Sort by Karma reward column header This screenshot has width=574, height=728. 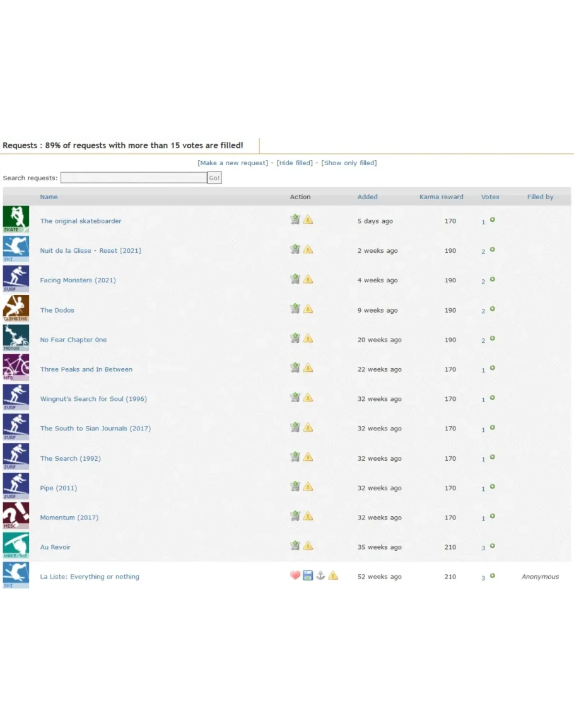click(441, 197)
